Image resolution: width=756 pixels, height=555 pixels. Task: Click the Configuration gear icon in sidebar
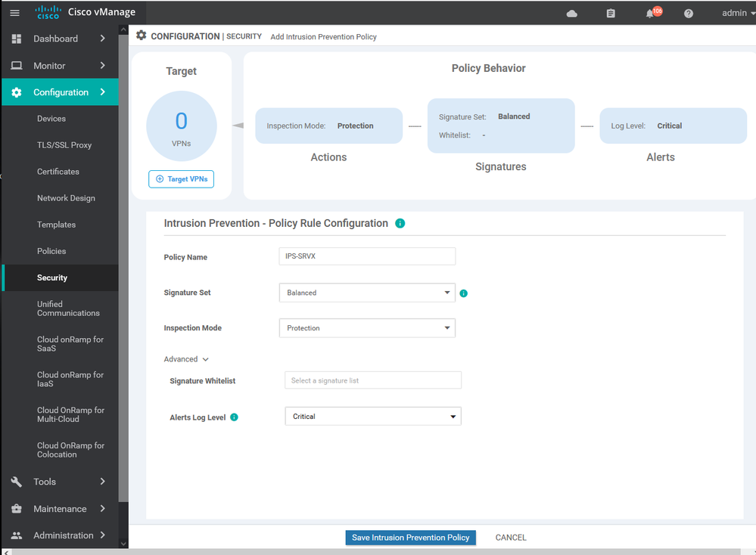(17, 92)
